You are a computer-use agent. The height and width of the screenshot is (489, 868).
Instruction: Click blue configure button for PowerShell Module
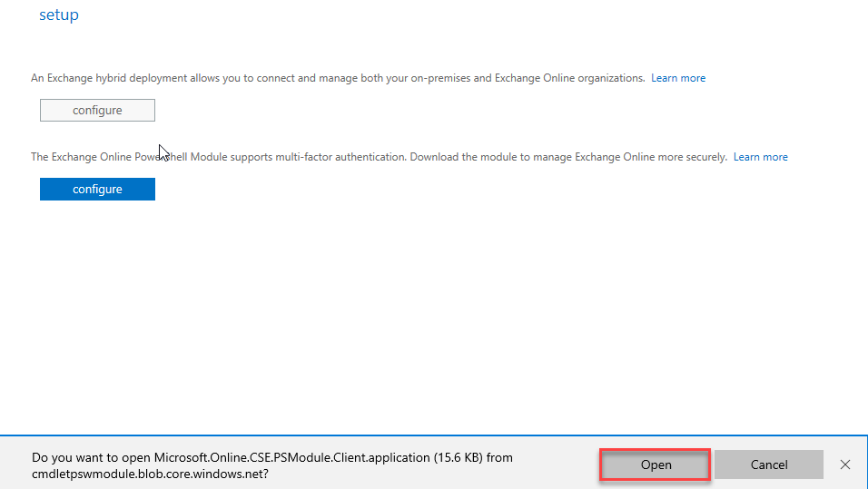pyautogui.click(x=97, y=190)
